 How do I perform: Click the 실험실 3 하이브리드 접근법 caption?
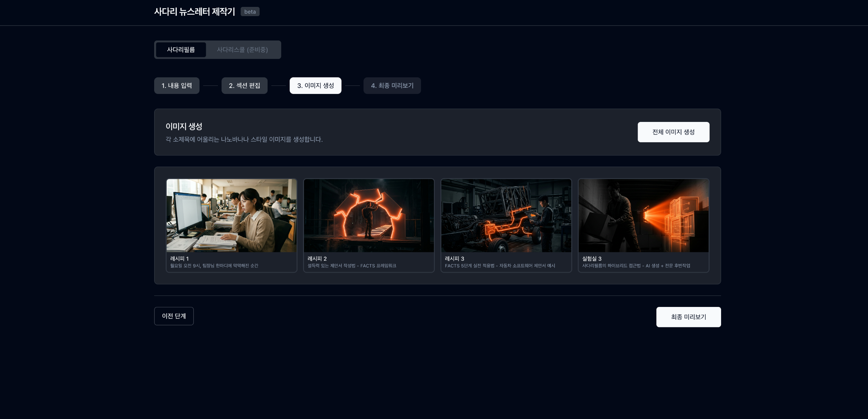coord(636,266)
